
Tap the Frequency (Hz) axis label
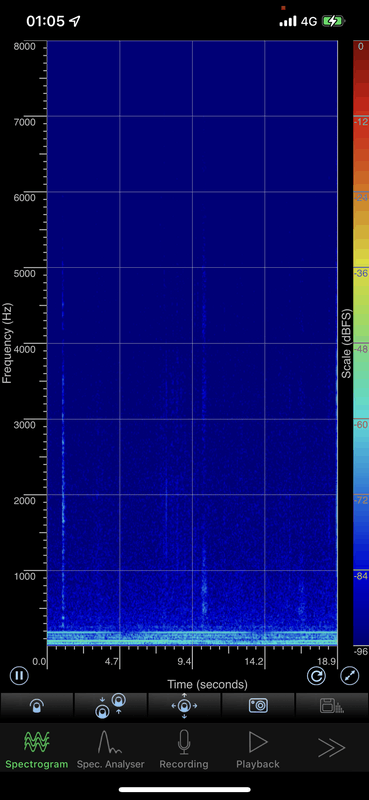click(x=7, y=343)
